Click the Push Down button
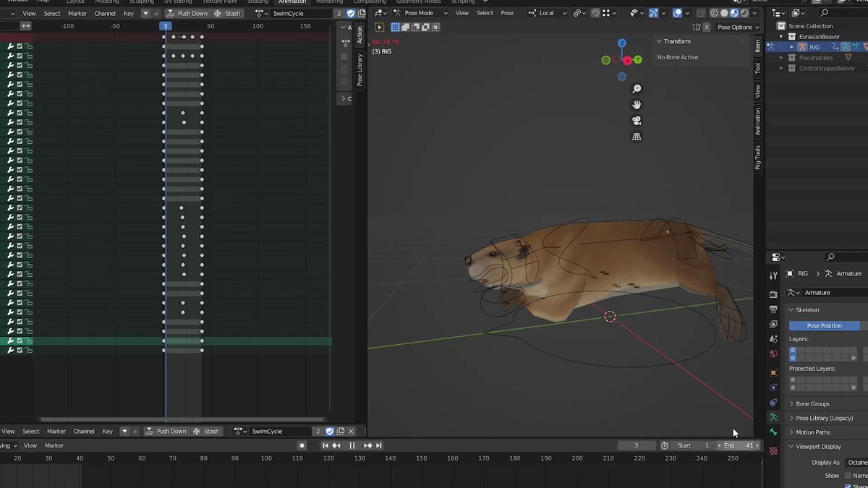This screenshot has width=868, height=488. click(187, 13)
